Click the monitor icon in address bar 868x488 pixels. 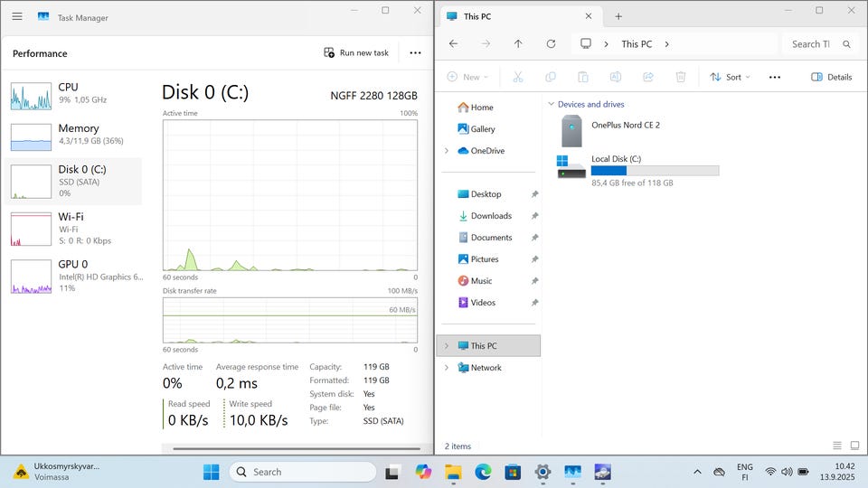click(x=586, y=43)
